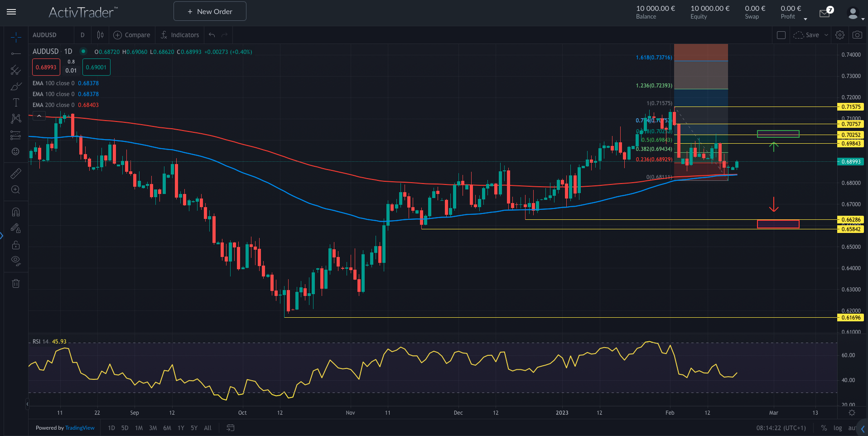
Task: Click the New Order button
Action: [x=209, y=11]
